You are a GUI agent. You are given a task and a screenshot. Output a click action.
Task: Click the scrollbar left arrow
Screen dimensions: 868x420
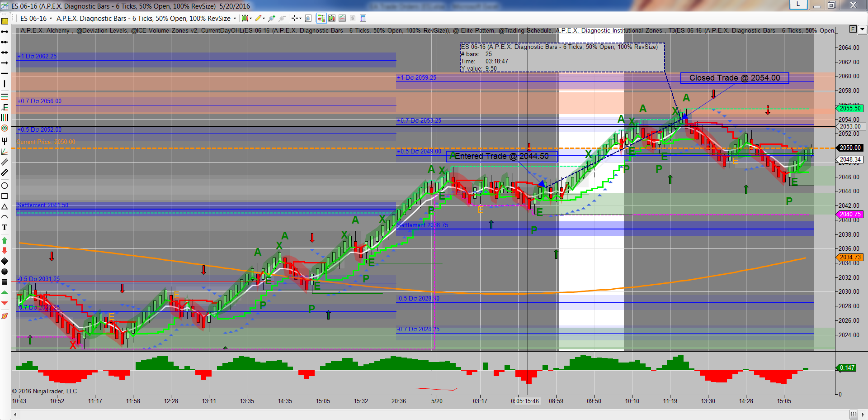pos(15,415)
